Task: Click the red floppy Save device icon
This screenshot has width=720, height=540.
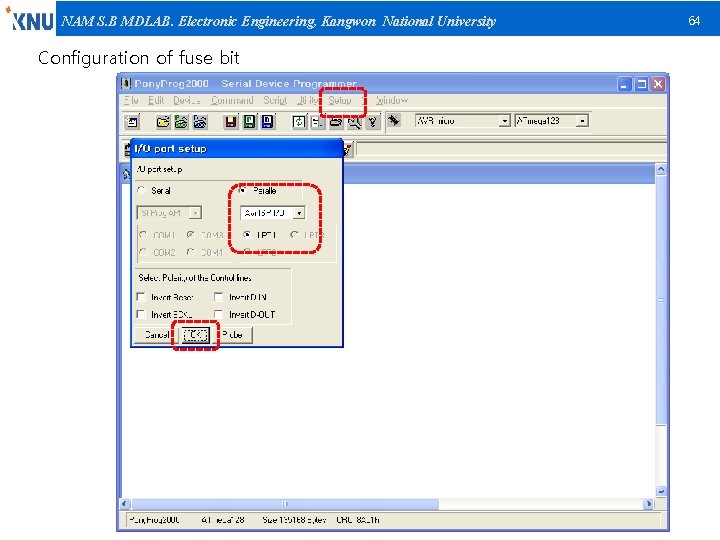Action: click(231, 122)
